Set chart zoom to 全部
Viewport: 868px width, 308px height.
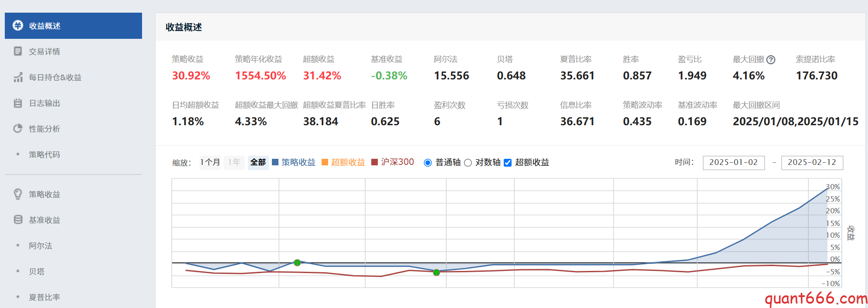(x=258, y=162)
